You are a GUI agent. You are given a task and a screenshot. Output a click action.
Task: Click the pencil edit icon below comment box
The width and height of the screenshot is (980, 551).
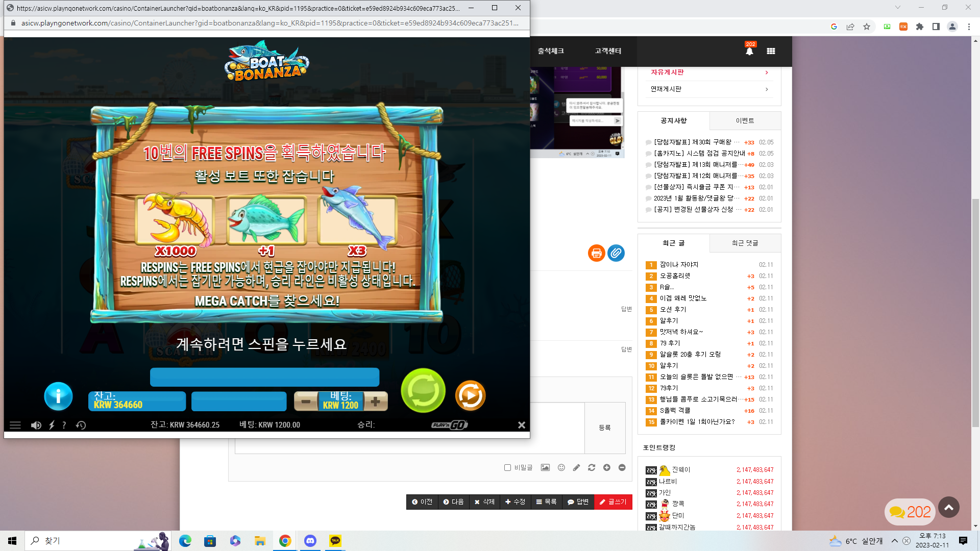coord(576,468)
